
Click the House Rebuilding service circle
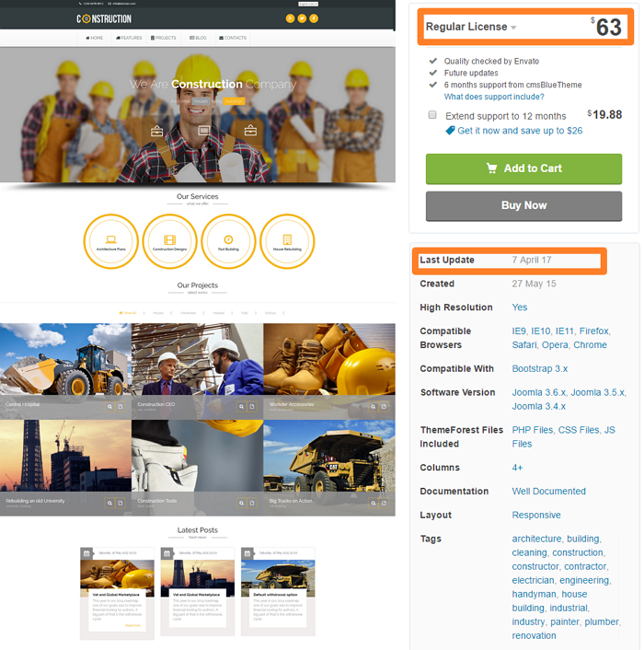click(287, 241)
